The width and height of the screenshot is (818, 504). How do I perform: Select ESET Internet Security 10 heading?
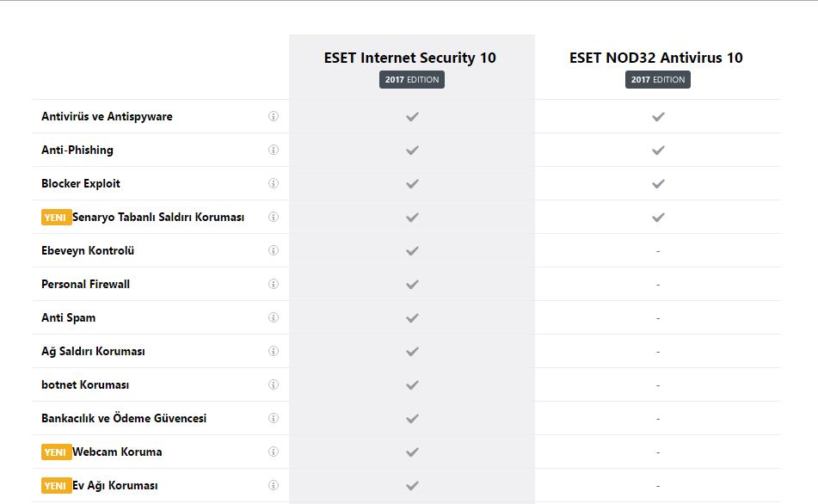(410, 58)
